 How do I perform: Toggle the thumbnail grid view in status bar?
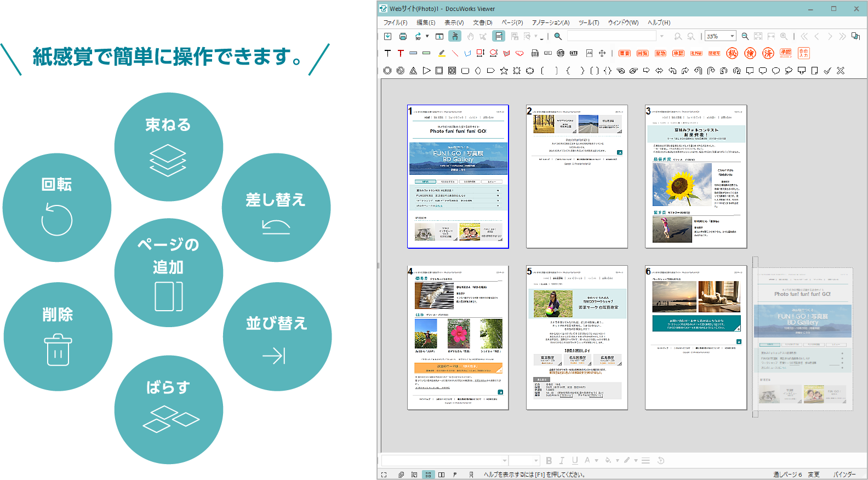428,475
